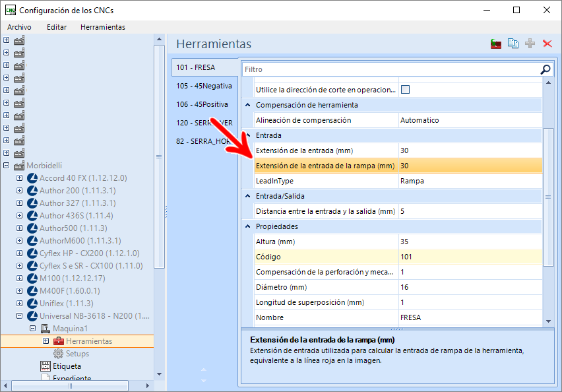The image size is (562, 392).
Task: Click the M100 machine icon
Action: tap(32, 278)
